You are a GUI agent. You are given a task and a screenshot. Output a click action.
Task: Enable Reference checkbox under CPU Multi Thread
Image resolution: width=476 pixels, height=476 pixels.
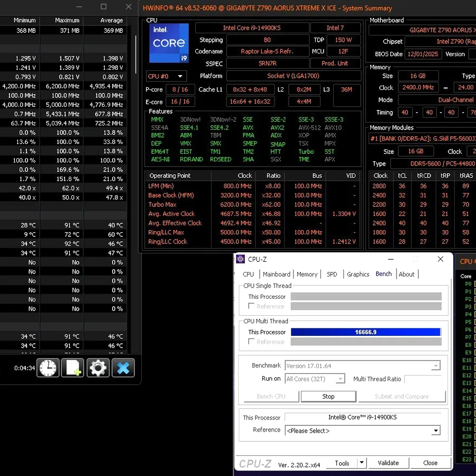pyautogui.click(x=251, y=341)
